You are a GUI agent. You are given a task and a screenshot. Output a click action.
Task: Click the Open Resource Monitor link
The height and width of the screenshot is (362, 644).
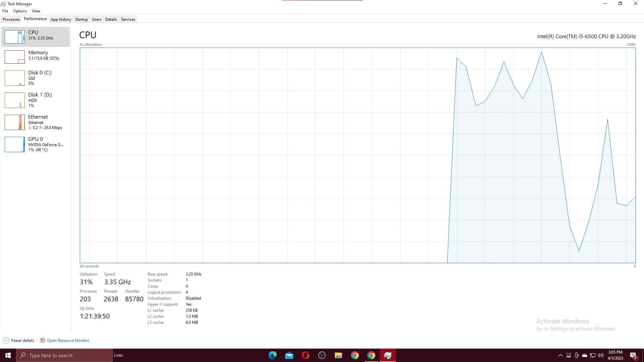tap(68, 341)
